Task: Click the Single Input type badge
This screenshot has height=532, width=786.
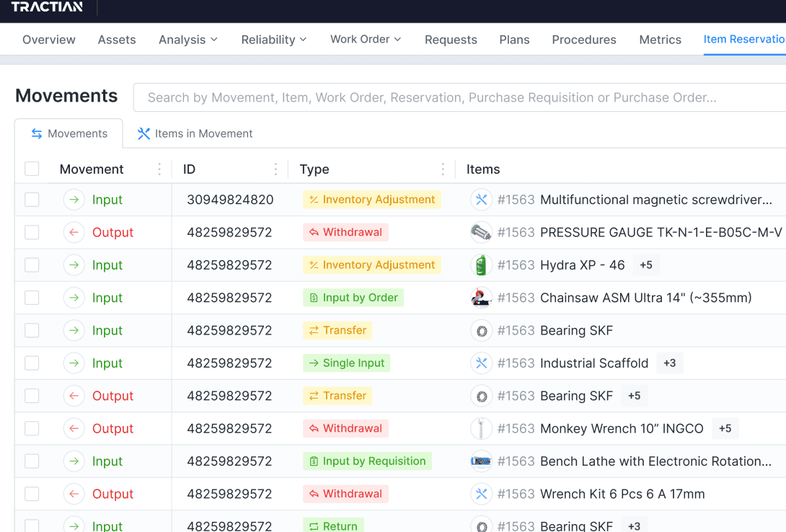Action: click(346, 363)
